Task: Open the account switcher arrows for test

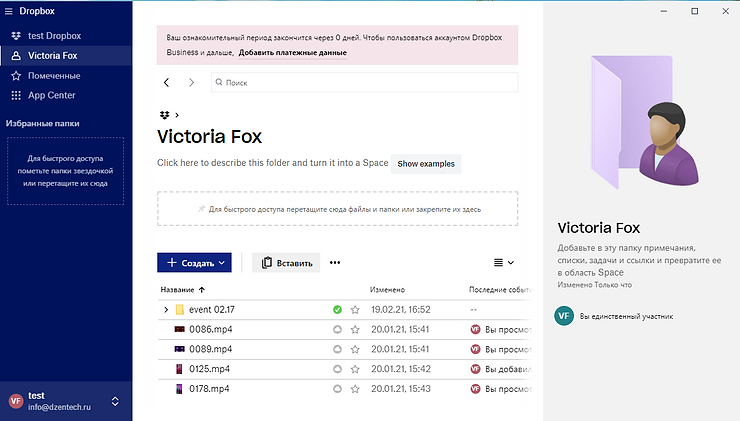Action: click(x=115, y=401)
